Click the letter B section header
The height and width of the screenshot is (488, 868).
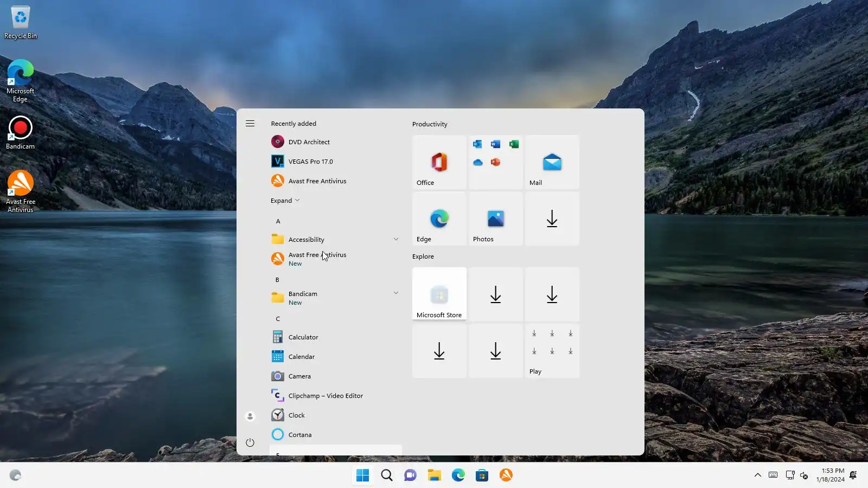pyautogui.click(x=277, y=280)
